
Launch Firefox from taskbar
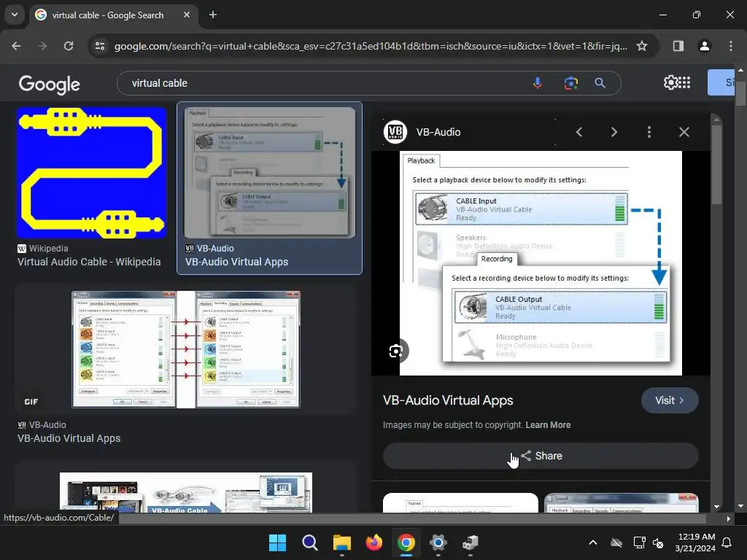click(374, 542)
